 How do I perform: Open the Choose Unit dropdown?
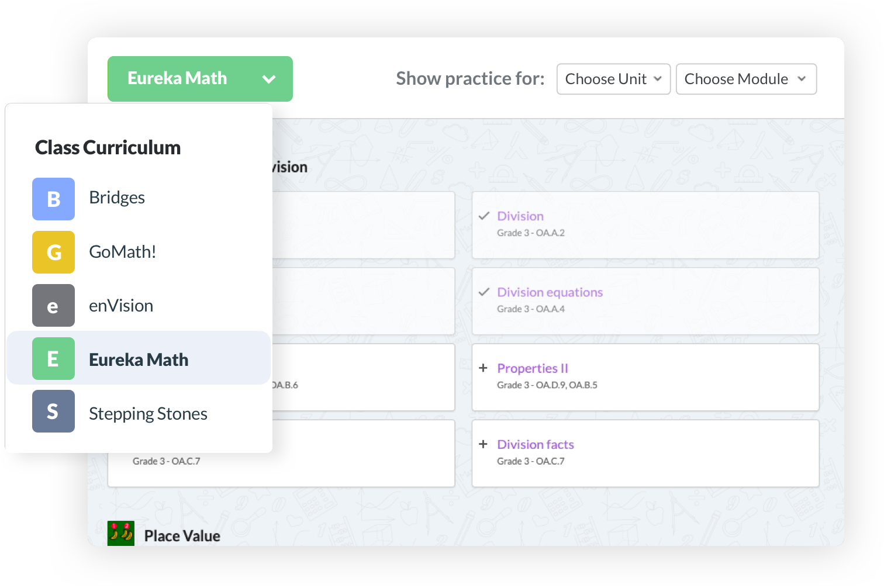(613, 79)
